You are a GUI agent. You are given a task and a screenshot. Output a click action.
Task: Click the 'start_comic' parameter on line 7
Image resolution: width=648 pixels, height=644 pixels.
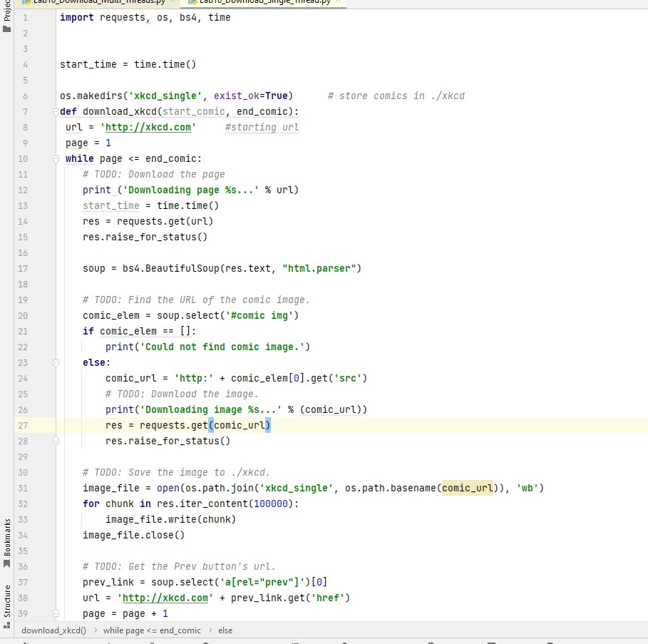193,111
